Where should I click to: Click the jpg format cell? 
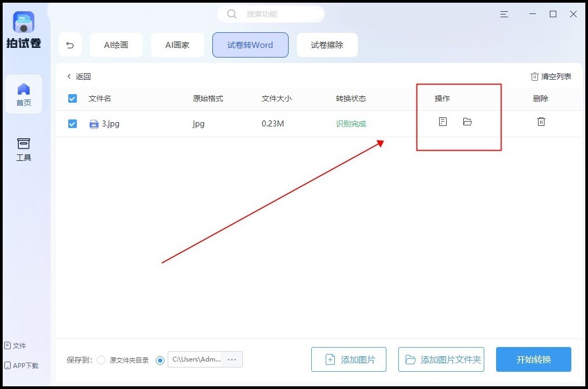[x=199, y=124]
